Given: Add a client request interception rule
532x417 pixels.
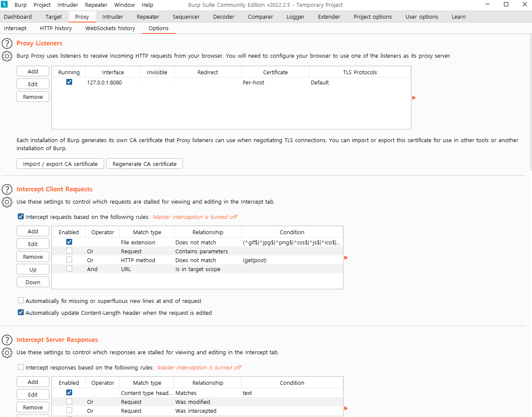Looking at the screenshot, I should coord(33,231).
